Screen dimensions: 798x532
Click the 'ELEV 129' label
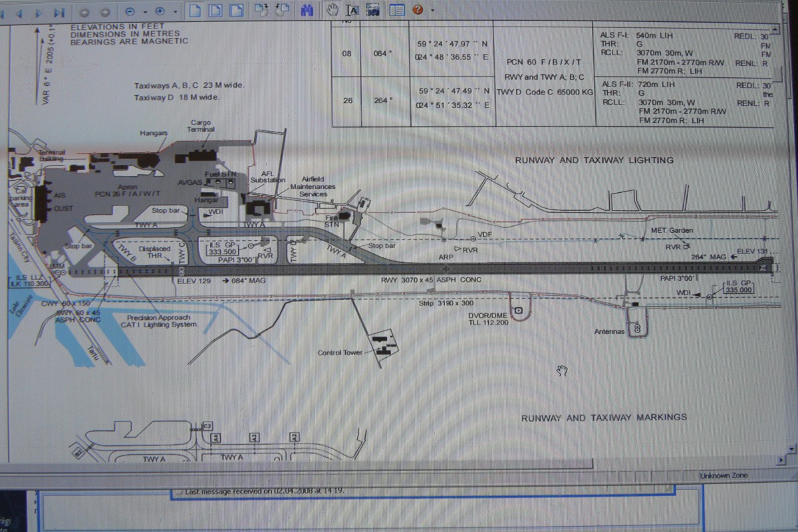[x=193, y=280]
